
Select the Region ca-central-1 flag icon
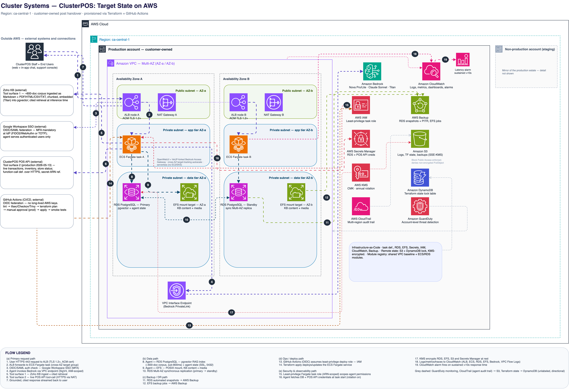[x=94, y=39]
